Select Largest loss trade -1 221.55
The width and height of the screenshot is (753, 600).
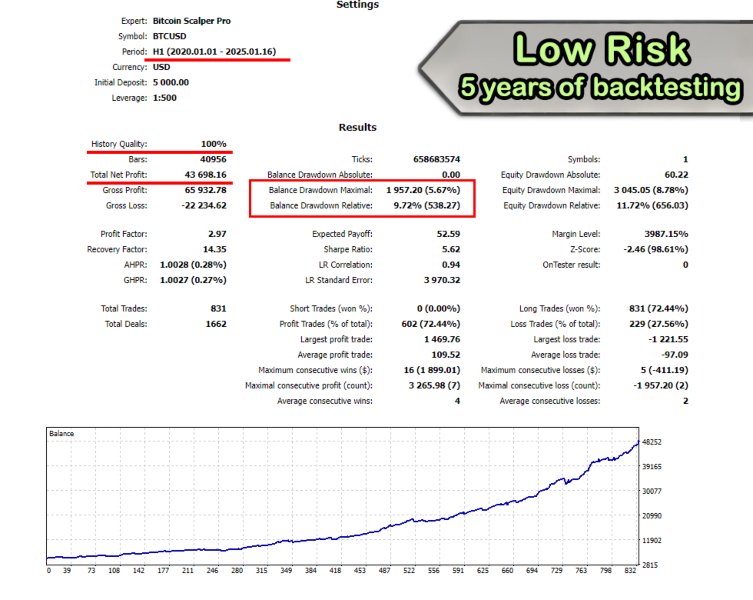click(668, 339)
